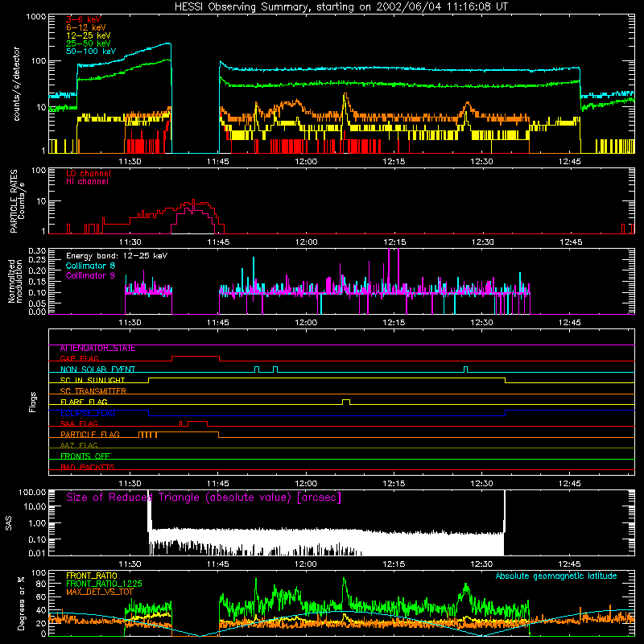Viewport: 644px width, 644px height.
Task: Click the Normalized modulation axis label
Action: point(15,281)
